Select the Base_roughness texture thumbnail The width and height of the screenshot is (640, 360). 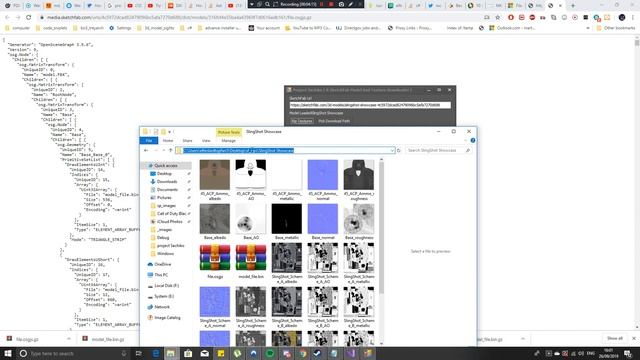[358, 219]
